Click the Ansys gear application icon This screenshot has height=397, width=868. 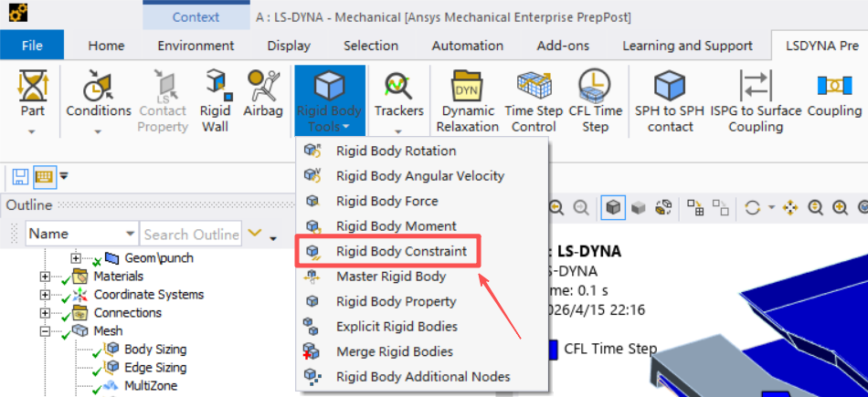(x=18, y=14)
